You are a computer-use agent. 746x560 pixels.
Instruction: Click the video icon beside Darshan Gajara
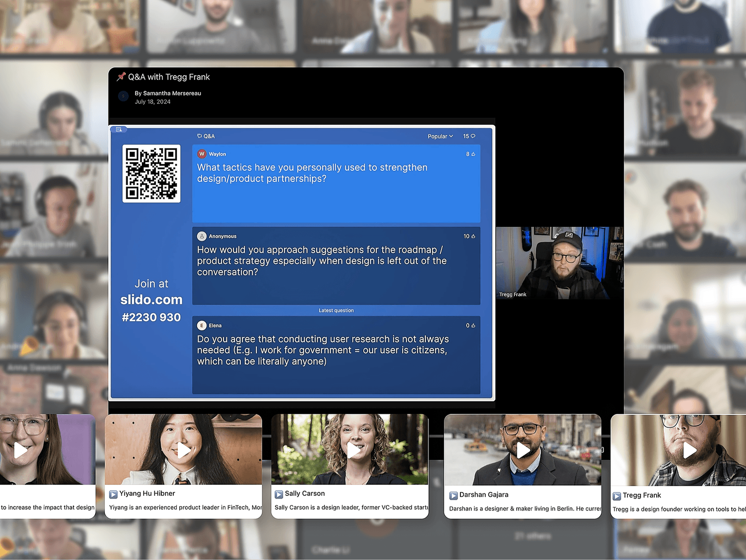point(454,496)
